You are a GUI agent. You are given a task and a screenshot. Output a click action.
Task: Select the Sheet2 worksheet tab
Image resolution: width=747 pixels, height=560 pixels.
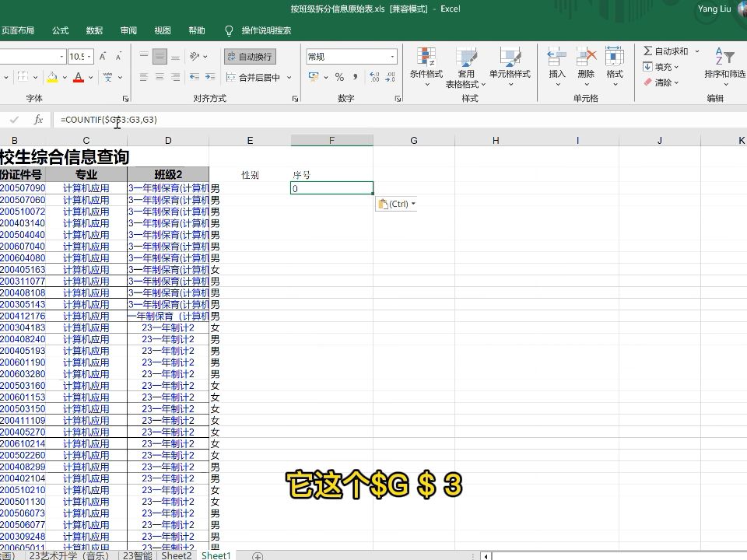[176, 555]
